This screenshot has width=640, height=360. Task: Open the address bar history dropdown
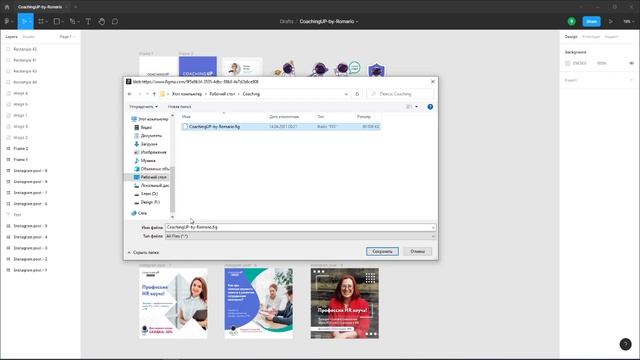346,94
